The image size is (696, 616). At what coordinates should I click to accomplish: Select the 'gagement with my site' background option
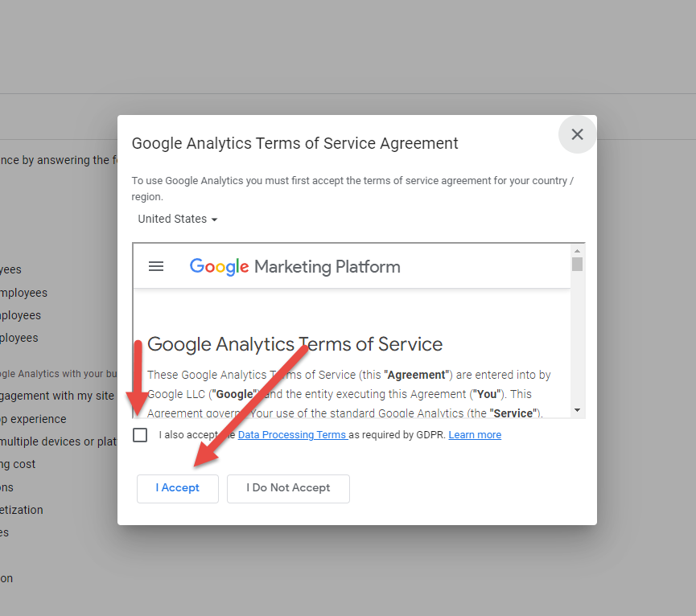tap(57, 396)
